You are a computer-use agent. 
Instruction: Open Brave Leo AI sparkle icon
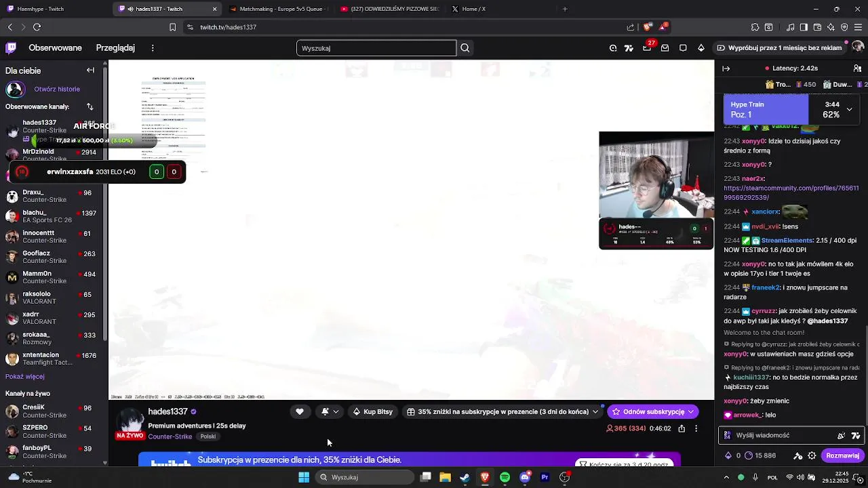pos(831,27)
